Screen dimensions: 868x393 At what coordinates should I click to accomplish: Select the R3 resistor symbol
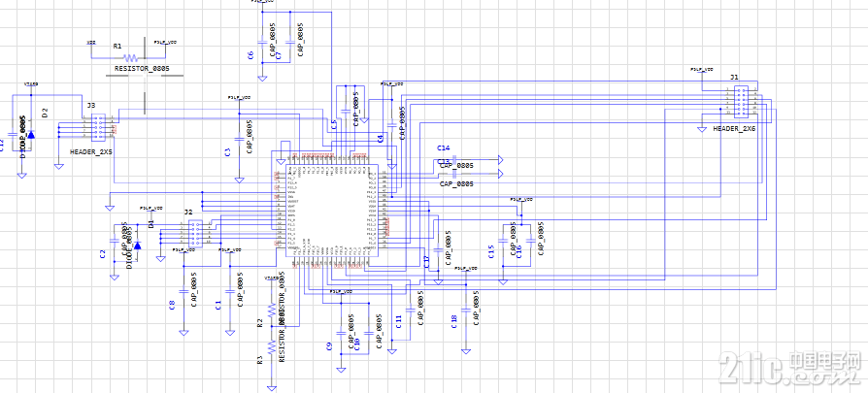271,346
